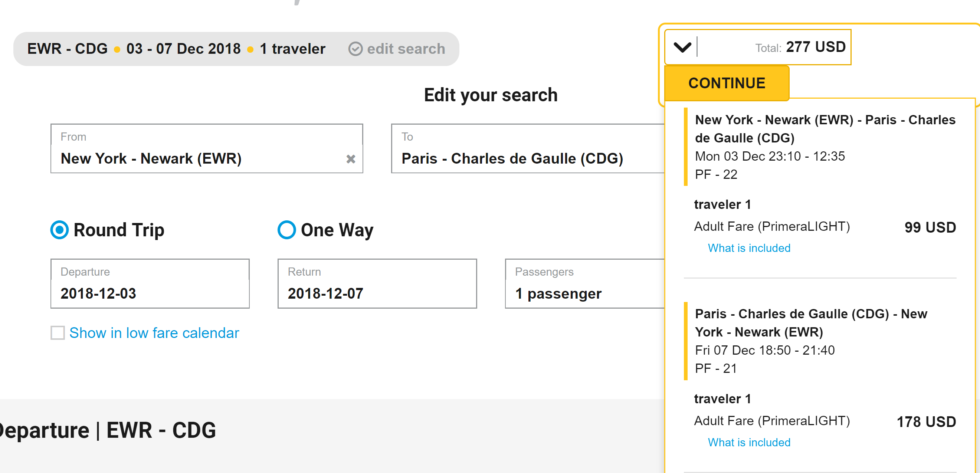Open the Passengers dropdown

pos(584,284)
